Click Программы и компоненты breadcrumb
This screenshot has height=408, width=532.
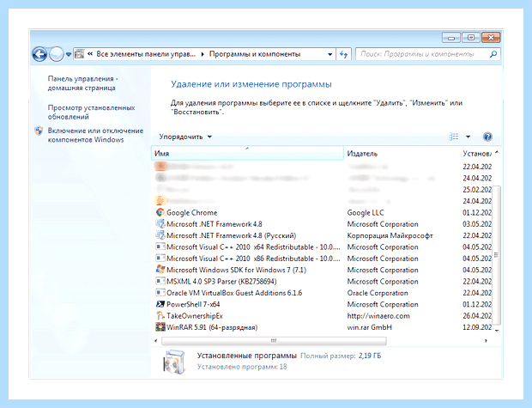pyautogui.click(x=255, y=54)
